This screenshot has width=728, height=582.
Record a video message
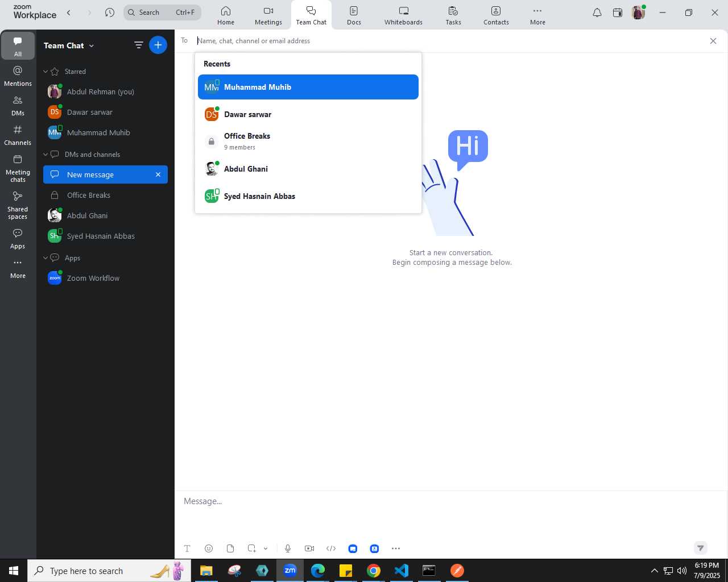(309, 548)
